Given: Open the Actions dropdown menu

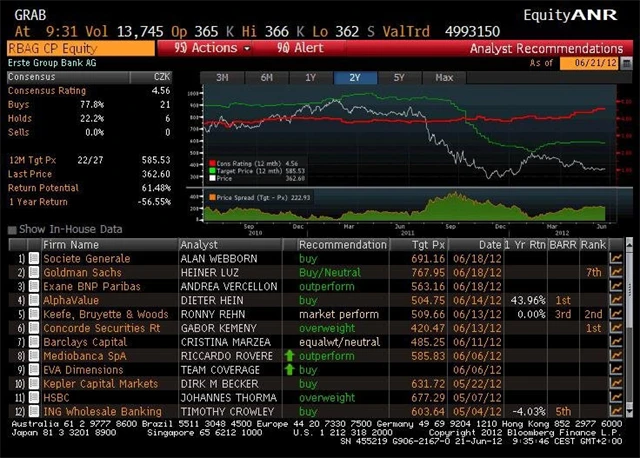Looking at the screenshot, I should coord(212,48).
